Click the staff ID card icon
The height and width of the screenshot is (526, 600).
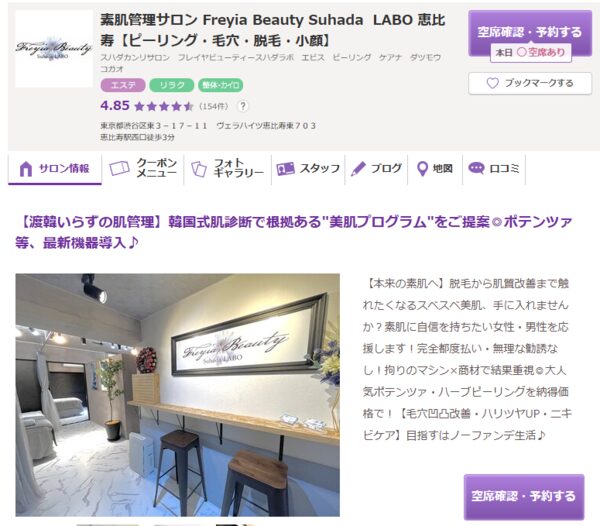pyautogui.click(x=285, y=169)
